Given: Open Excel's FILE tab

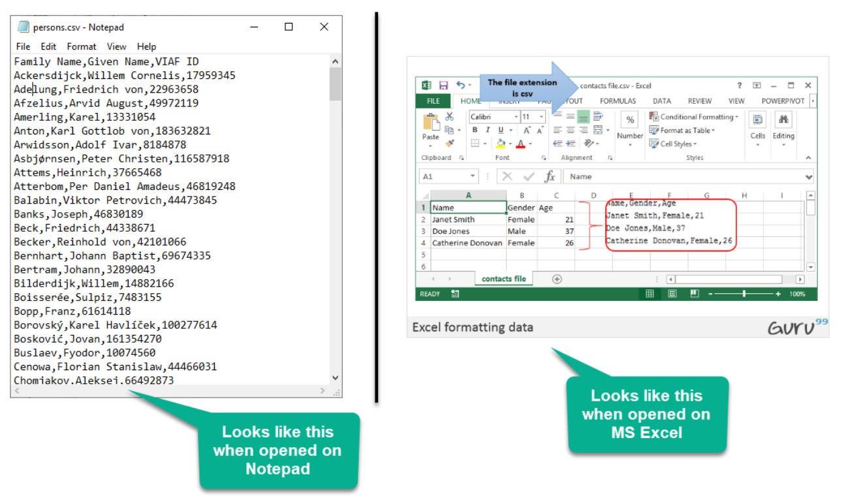Looking at the screenshot, I should click(x=433, y=101).
